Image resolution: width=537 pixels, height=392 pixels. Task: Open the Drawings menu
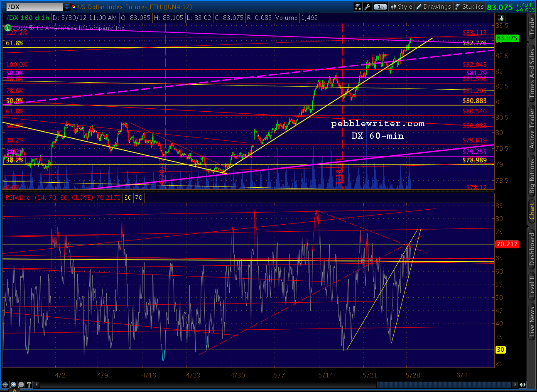point(433,7)
